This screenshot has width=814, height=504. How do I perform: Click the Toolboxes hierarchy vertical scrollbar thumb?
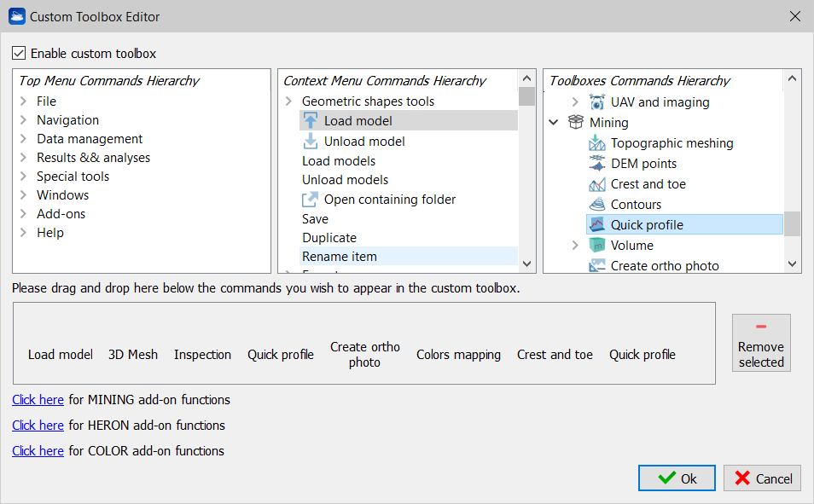click(792, 224)
